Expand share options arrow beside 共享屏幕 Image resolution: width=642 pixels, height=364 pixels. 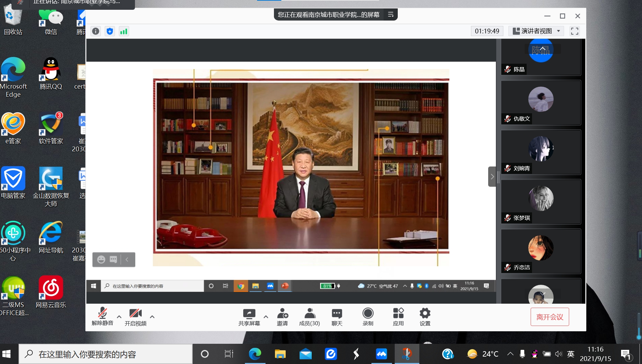(x=266, y=317)
